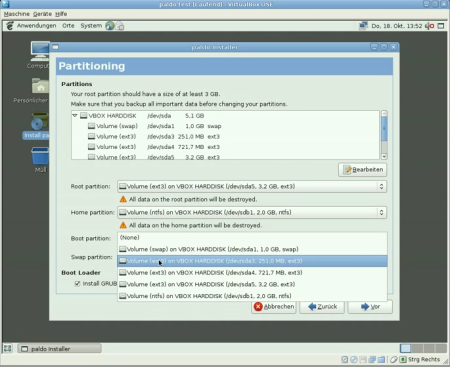This screenshot has width=450, height=367.
Task: Choose ext3 /dev/sda5 3.2 GB dropdown option
Action: [252, 284]
